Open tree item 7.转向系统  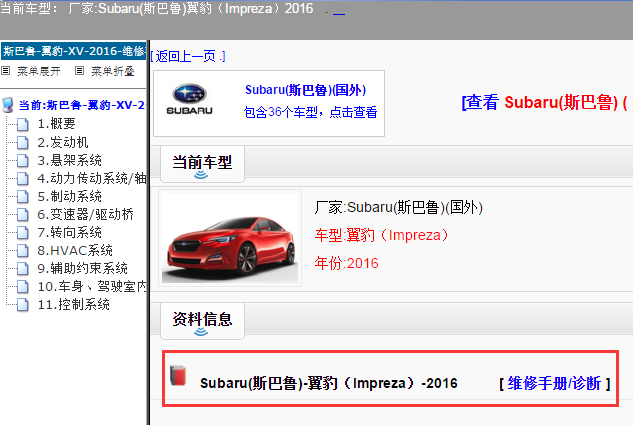69,232
